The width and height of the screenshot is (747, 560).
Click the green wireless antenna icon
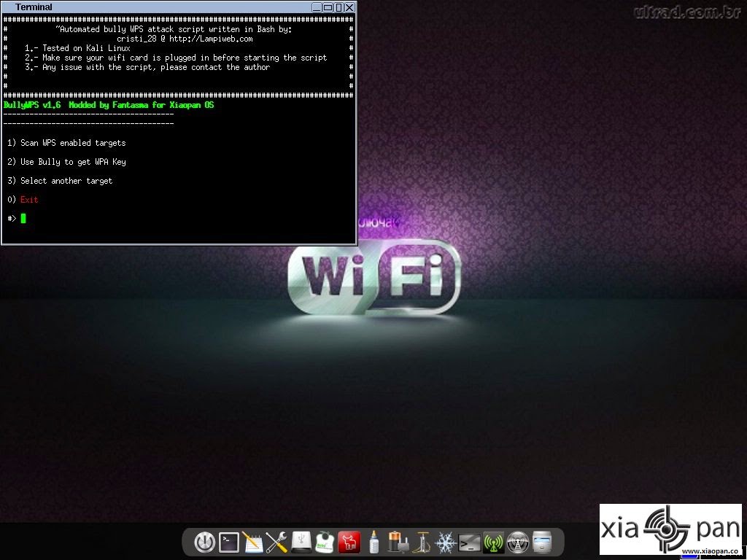click(x=494, y=542)
